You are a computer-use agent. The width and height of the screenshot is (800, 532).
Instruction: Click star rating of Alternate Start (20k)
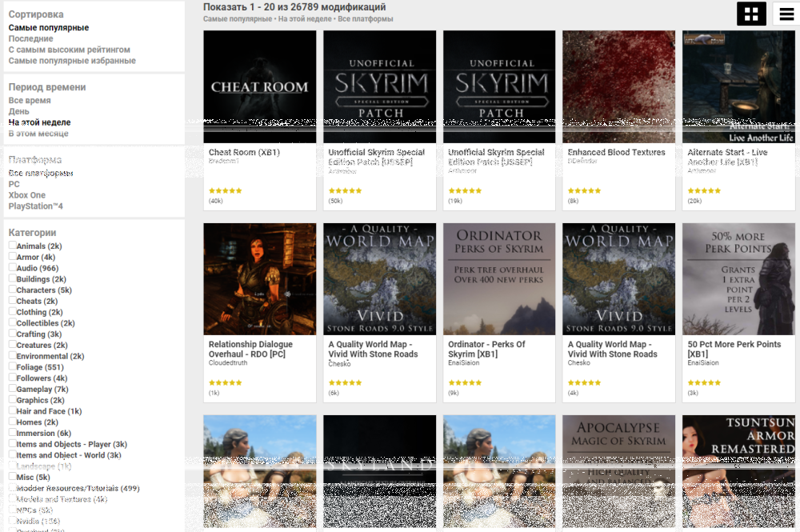pyautogui.click(x=704, y=190)
